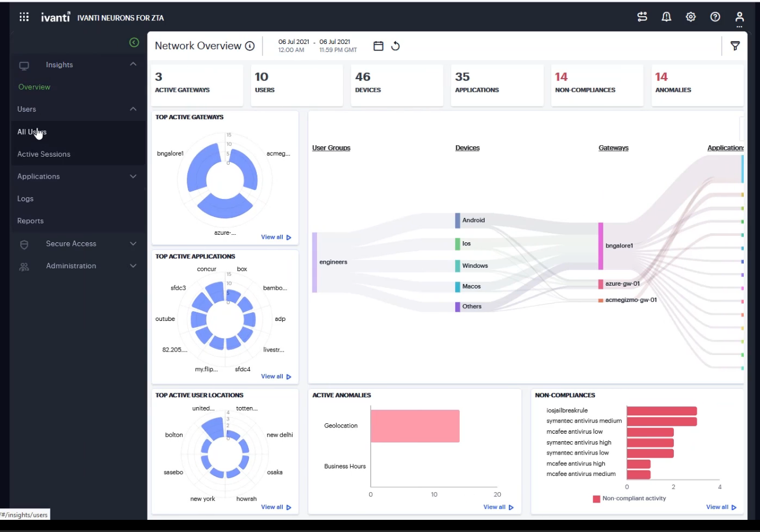Click the 35 Applications card

[497, 85]
